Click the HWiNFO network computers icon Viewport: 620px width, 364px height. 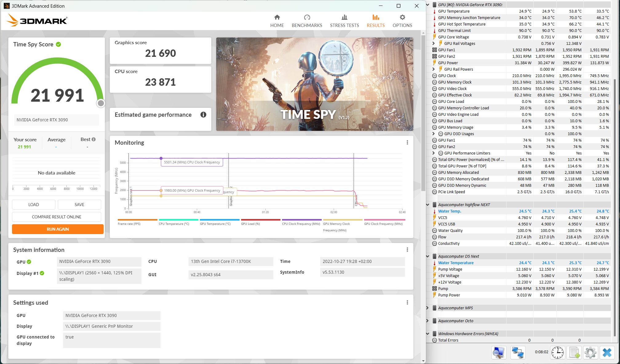pyautogui.click(x=518, y=352)
